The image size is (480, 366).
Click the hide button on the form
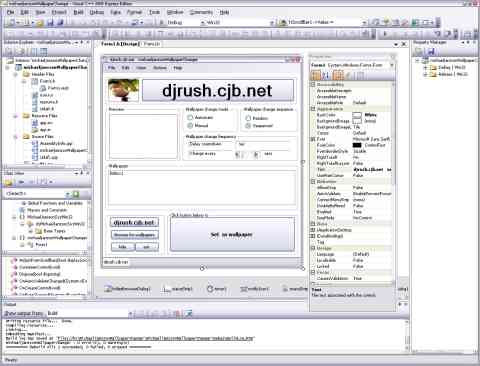(x=123, y=247)
